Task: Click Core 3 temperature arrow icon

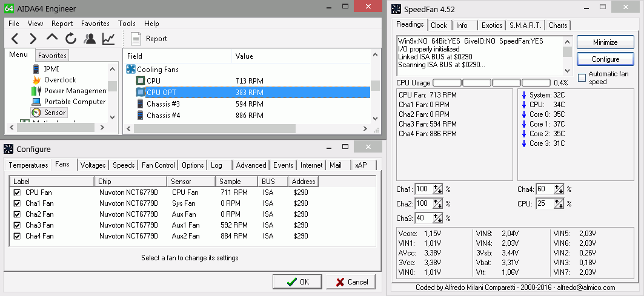Action: 523,143
